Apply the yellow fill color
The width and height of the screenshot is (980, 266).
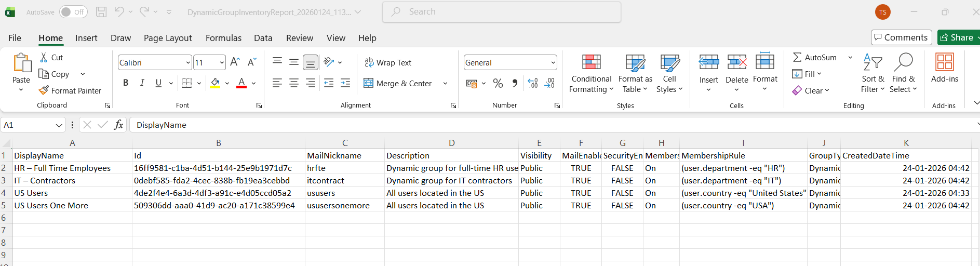pos(215,83)
